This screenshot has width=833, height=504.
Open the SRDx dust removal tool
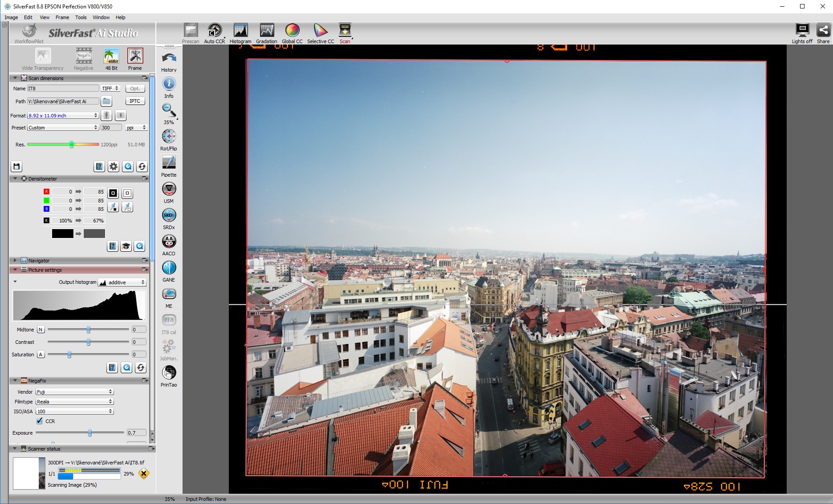[169, 216]
